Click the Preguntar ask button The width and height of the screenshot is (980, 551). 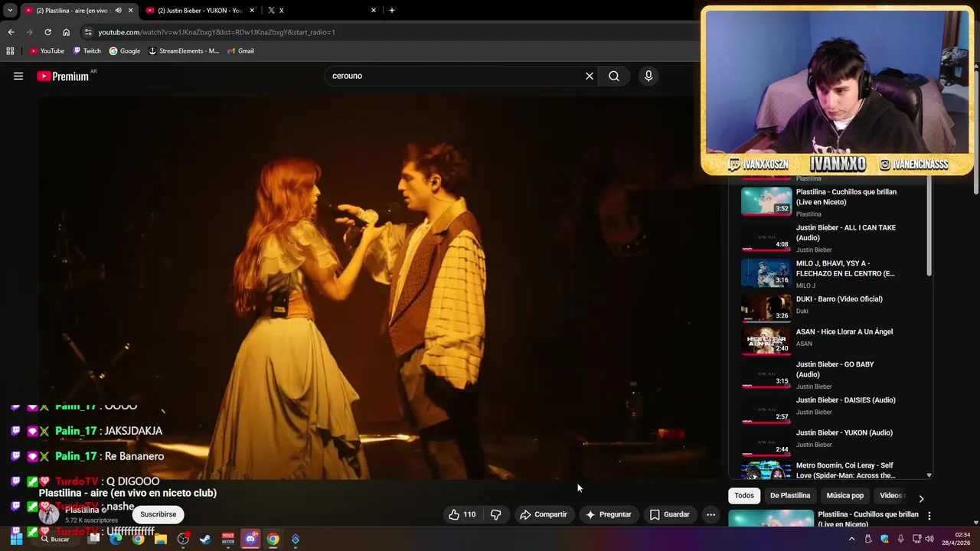pos(609,514)
